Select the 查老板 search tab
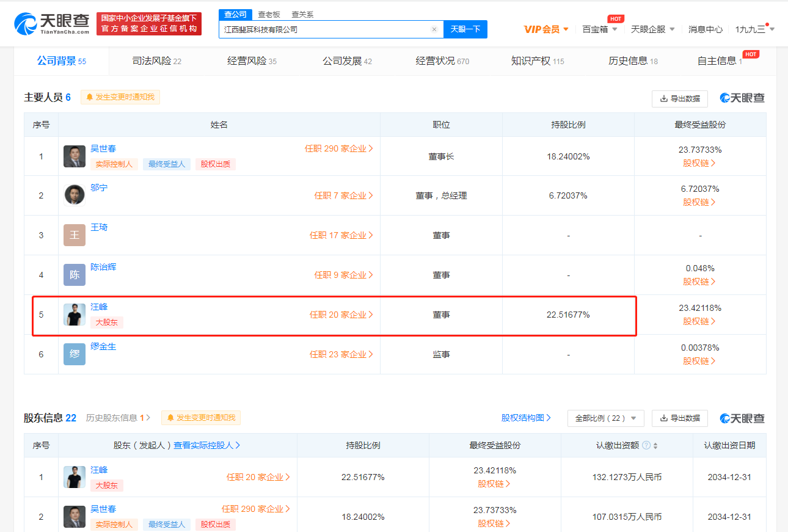This screenshot has width=788, height=532. point(269,15)
